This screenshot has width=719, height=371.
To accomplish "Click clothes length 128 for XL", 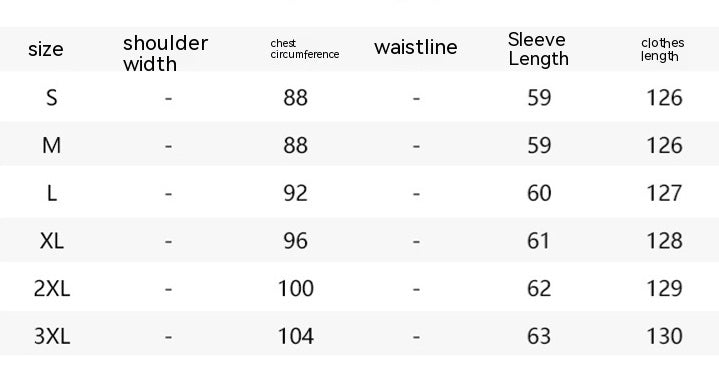I will [664, 241].
